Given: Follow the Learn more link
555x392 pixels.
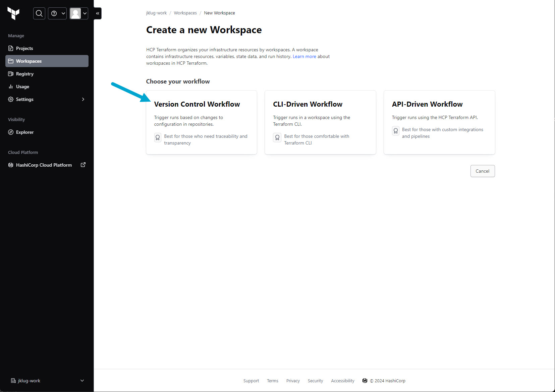Looking at the screenshot, I should 304,56.
